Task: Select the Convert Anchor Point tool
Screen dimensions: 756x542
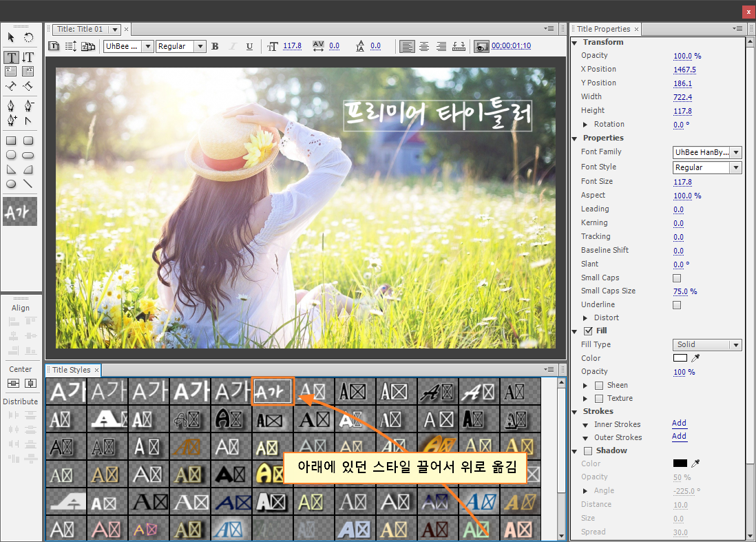Action: point(28,121)
